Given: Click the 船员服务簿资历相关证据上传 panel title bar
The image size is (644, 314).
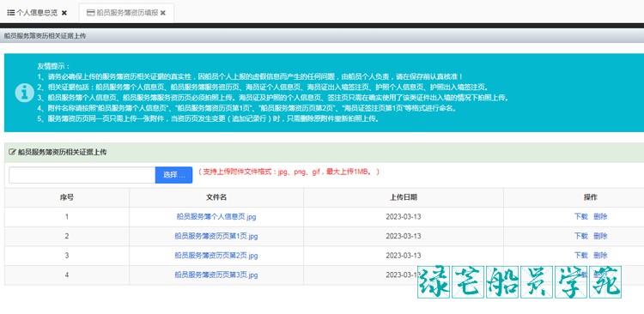Looking at the screenshot, I should [x=324, y=152].
